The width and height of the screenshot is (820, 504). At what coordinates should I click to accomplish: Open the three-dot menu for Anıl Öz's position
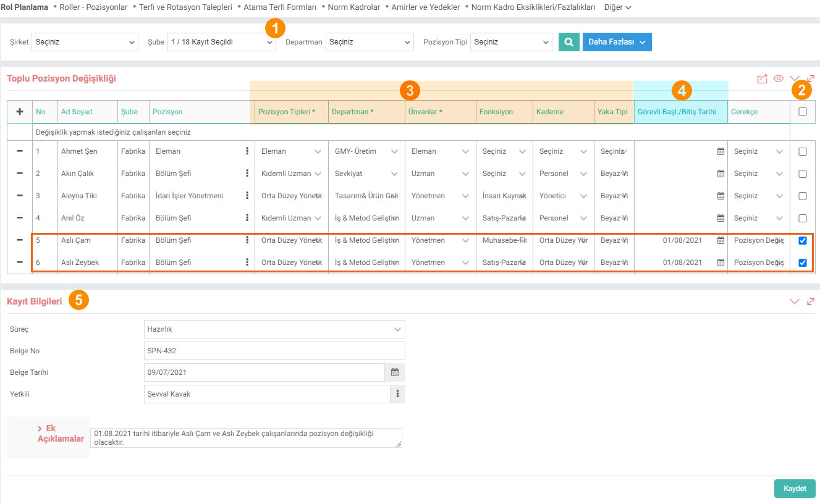pos(247,218)
